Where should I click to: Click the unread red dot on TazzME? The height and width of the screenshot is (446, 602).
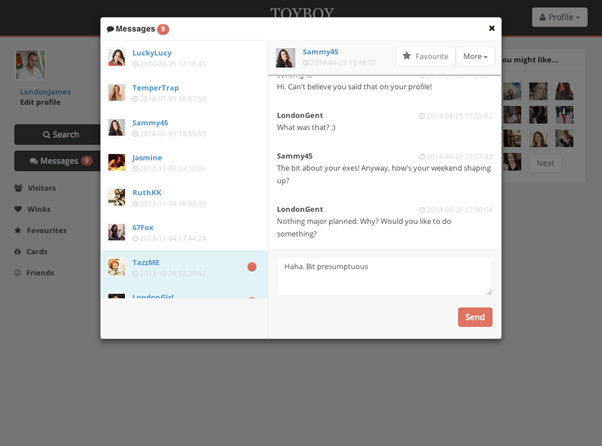pos(252,267)
